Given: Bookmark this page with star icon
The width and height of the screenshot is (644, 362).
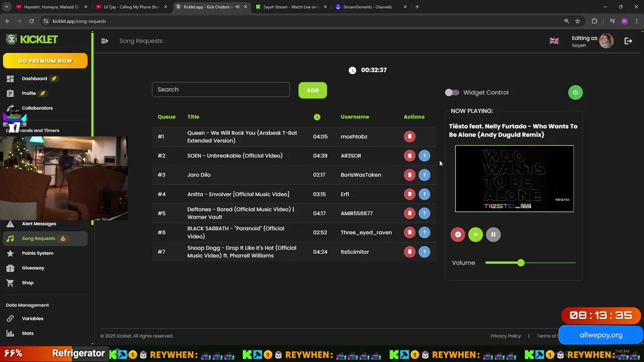Looking at the screenshot, I should pyautogui.click(x=578, y=21).
